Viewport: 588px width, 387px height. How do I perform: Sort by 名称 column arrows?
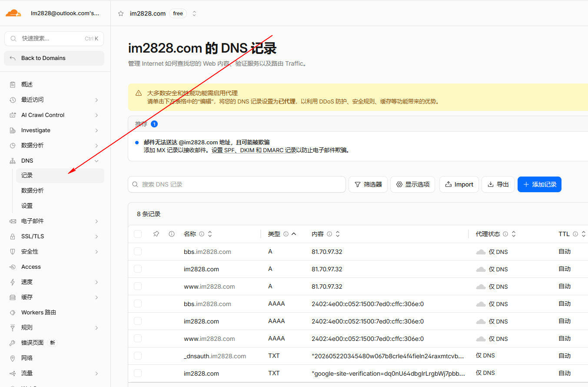point(210,234)
